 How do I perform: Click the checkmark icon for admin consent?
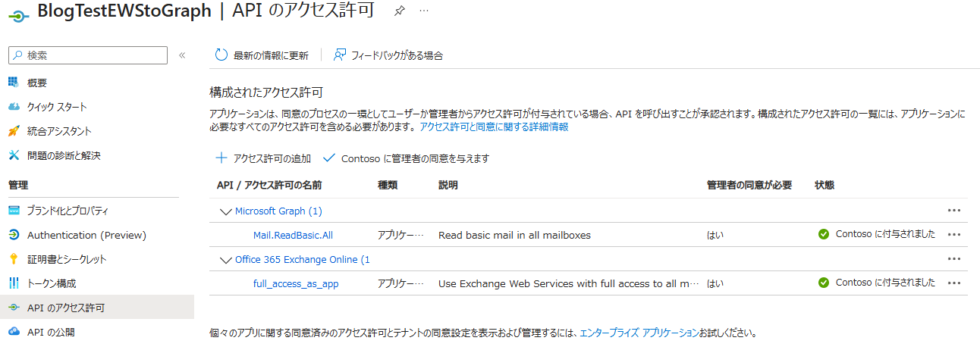[328, 158]
